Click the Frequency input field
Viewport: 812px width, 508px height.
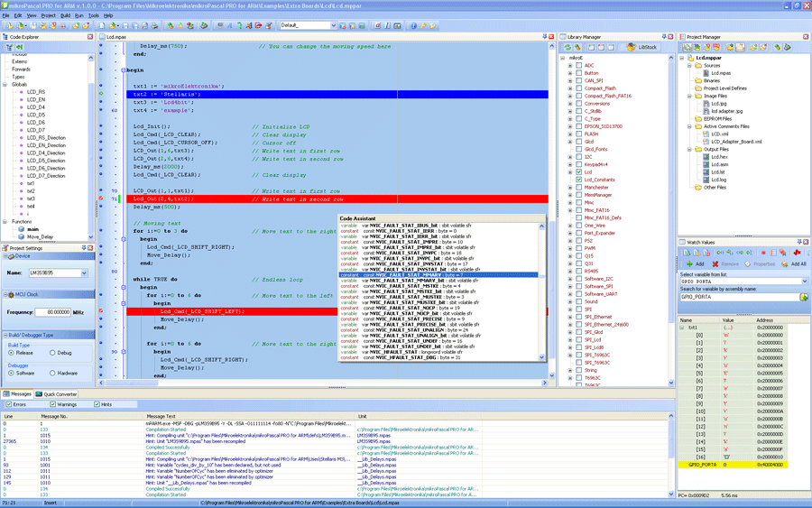coord(52,312)
